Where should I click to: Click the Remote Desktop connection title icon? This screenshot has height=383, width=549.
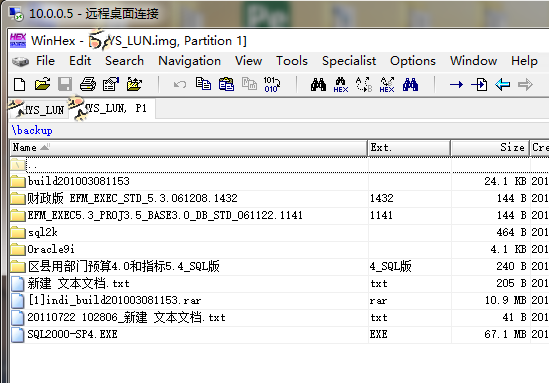(16, 13)
